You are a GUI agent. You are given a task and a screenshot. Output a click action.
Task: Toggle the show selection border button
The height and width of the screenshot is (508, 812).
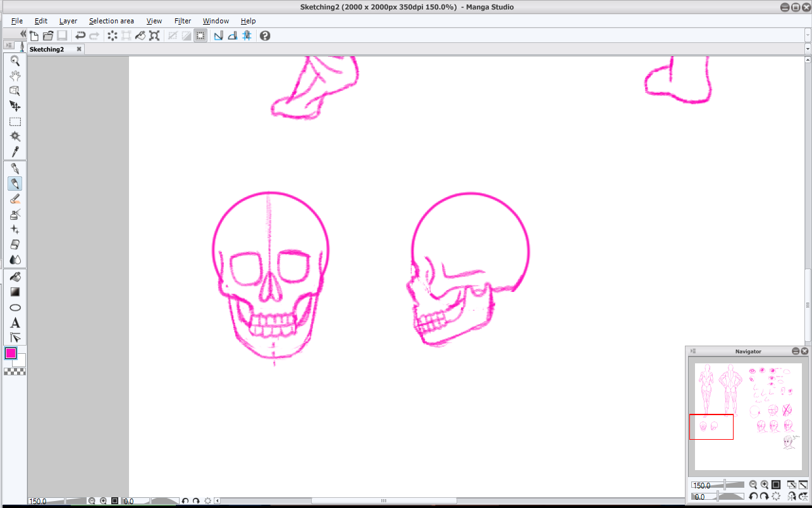point(200,36)
